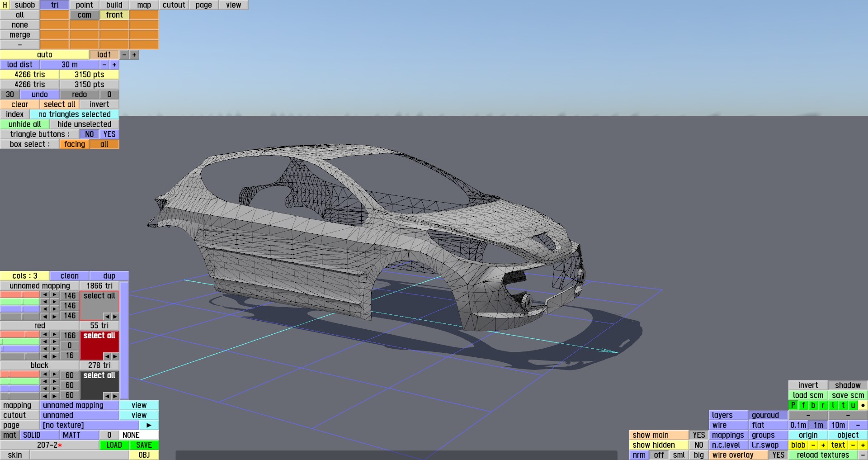Click the arrow next to [no texture]
This screenshot has width=868, height=460.
click(x=149, y=425)
